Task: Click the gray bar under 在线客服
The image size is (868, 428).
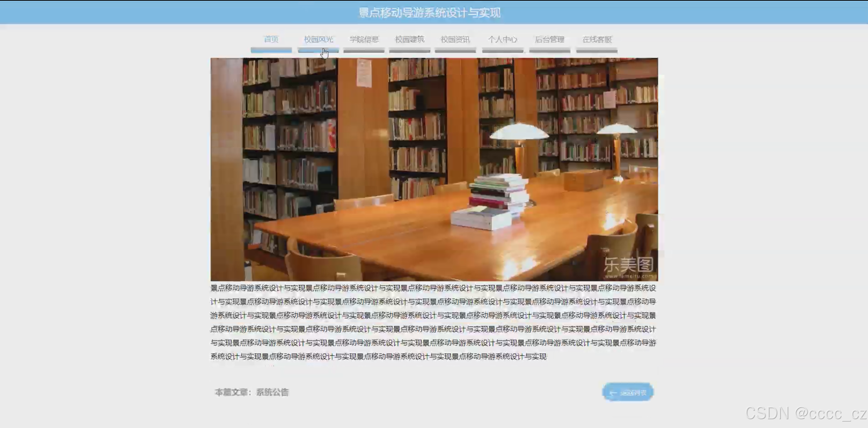Action: (x=597, y=50)
